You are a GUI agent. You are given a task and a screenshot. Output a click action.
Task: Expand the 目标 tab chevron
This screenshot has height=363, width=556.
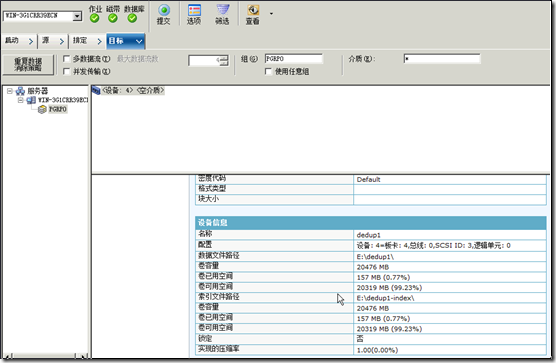(139, 41)
